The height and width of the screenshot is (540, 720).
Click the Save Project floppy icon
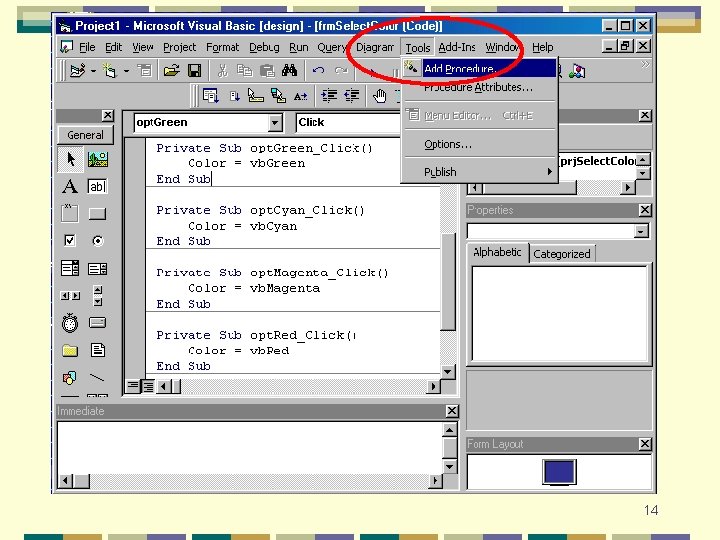pyautogui.click(x=195, y=71)
